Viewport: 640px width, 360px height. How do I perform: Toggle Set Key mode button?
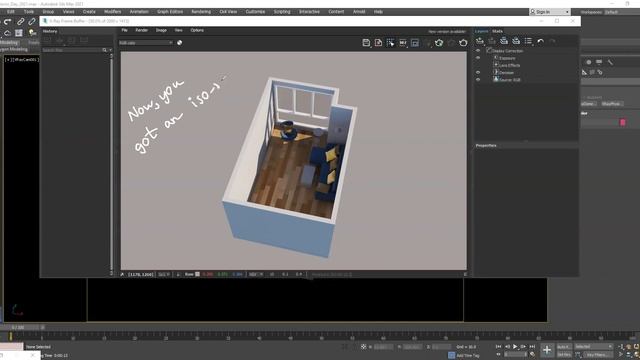coord(564,355)
